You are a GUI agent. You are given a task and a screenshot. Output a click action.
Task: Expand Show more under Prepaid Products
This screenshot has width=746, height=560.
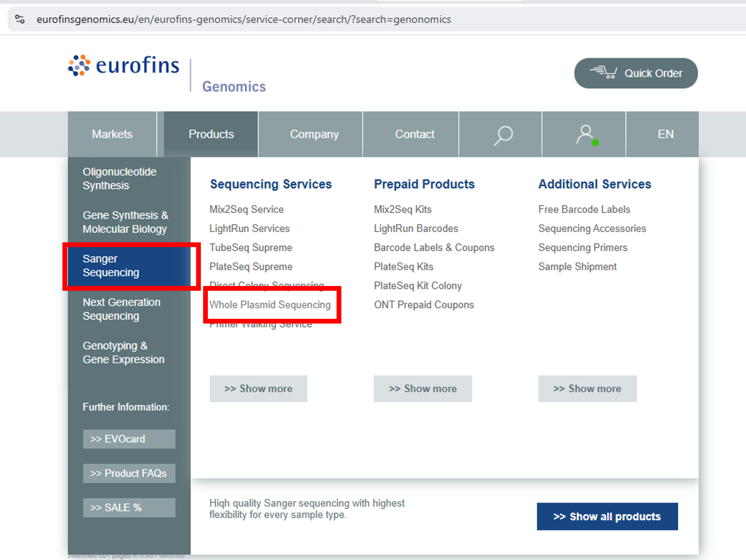click(423, 389)
